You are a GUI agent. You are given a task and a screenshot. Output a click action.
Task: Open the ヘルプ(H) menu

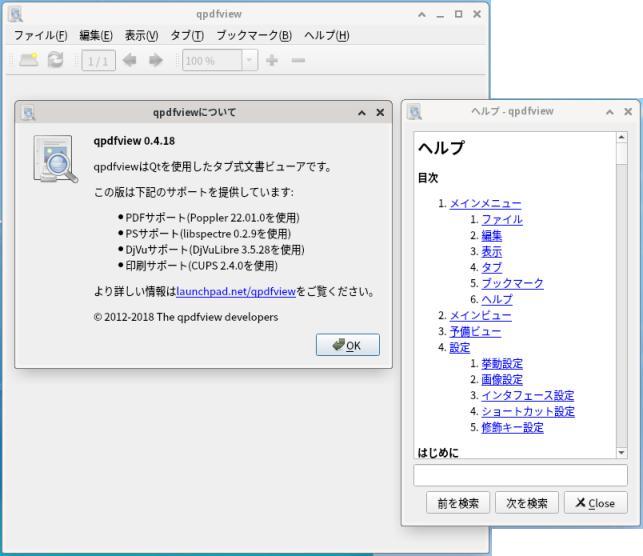(327, 36)
